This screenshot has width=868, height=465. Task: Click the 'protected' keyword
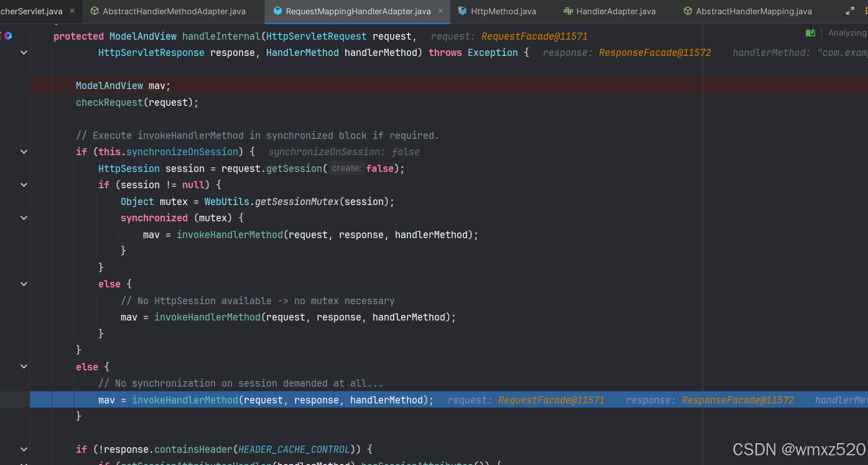[x=78, y=36]
